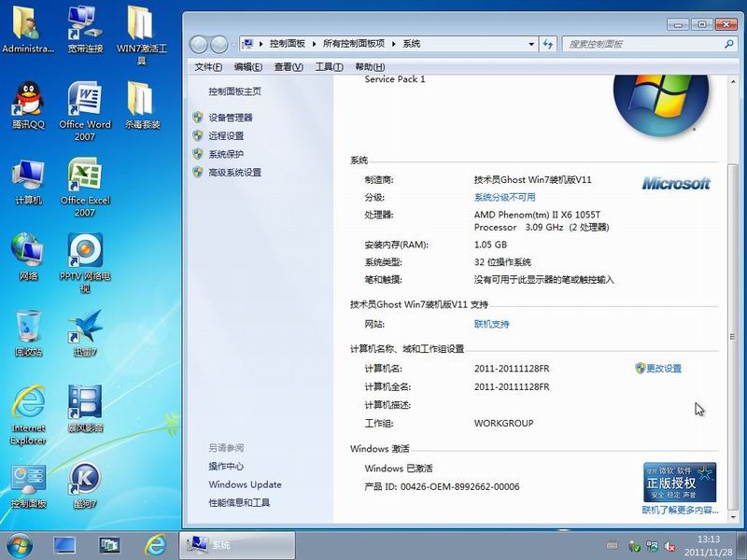747x560 pixels.
Task: Click the 控制面板 breadcrumb segment
Action: [288, 44]
